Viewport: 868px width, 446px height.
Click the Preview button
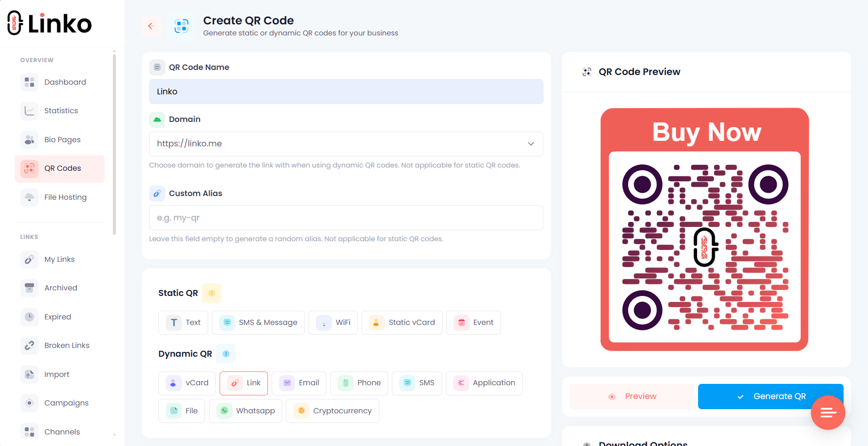point(632,397)
